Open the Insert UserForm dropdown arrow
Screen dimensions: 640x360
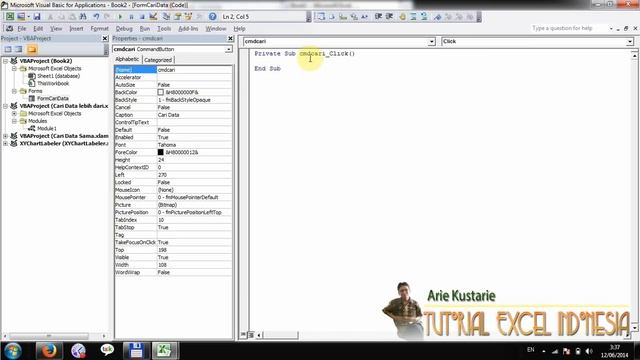28,17
